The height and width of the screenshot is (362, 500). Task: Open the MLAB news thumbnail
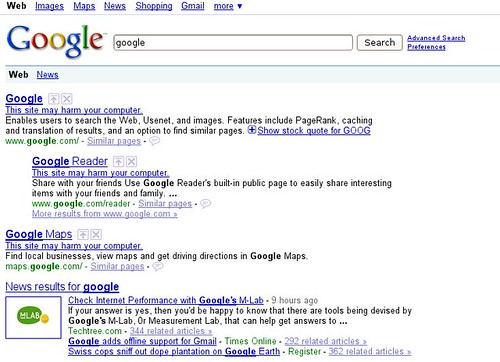point(33,317)
